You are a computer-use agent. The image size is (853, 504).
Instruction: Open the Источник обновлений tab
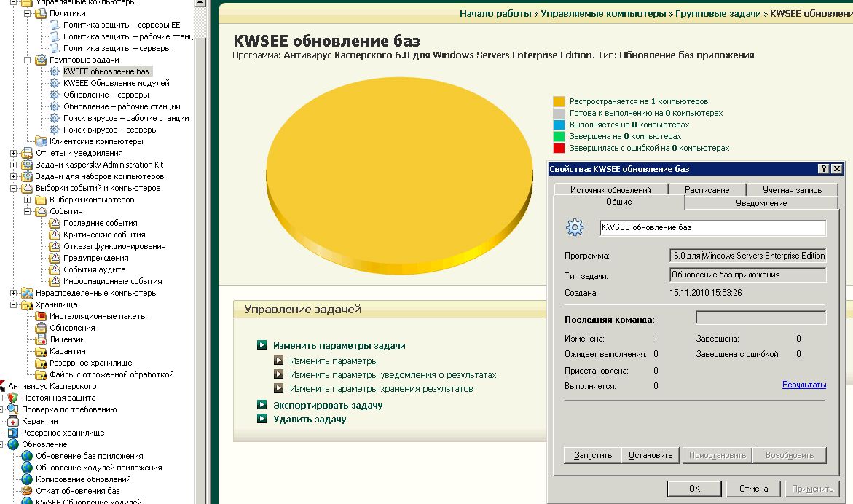click(611, 190)
